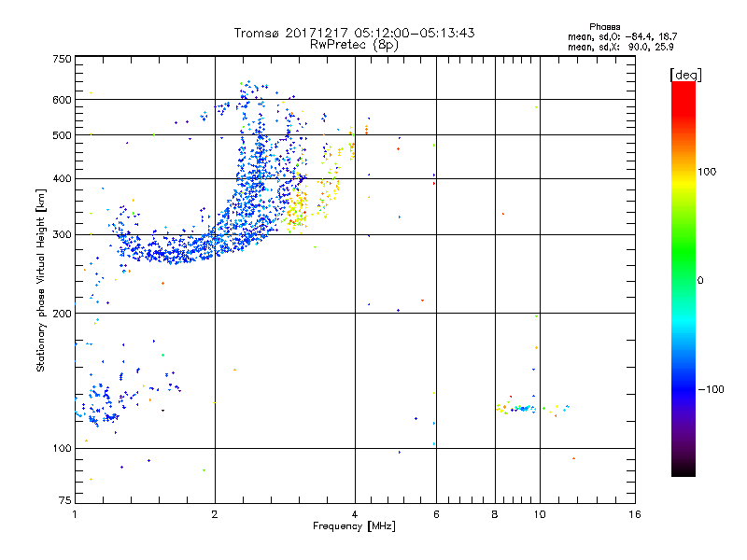
Task: Click the x-axis '16' tick label
Action: (x=635, y=514)
